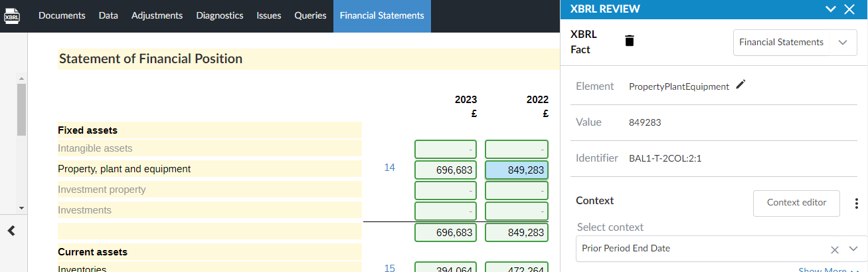Collapse the XBRL Review panel chevron
Image resolution: width=868 pixels, height=272 pixels.
point(830,9)
